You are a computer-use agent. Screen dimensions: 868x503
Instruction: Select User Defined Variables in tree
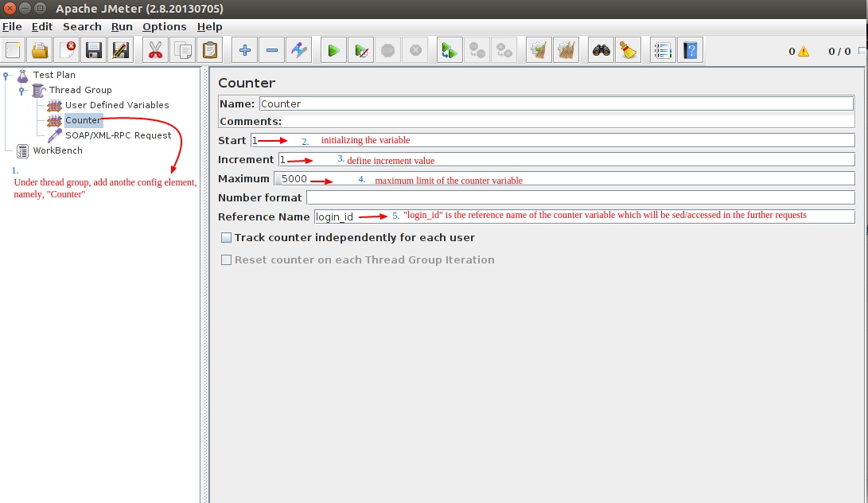pos(117,105)
